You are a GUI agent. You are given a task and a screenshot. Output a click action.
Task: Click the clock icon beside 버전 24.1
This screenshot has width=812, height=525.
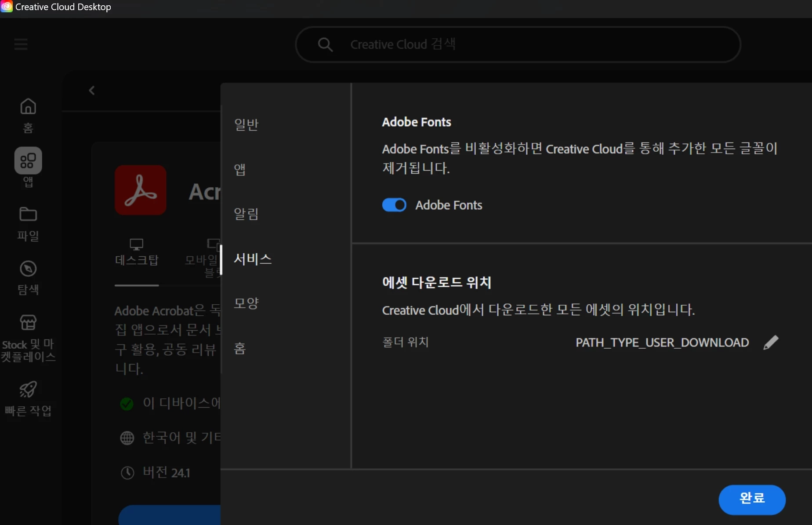click(127, 473)
